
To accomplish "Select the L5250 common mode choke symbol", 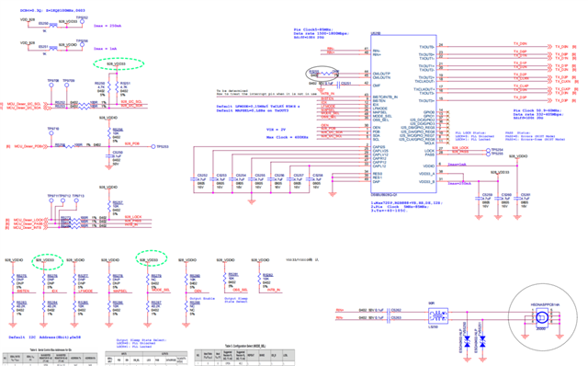I will (437, 315).
